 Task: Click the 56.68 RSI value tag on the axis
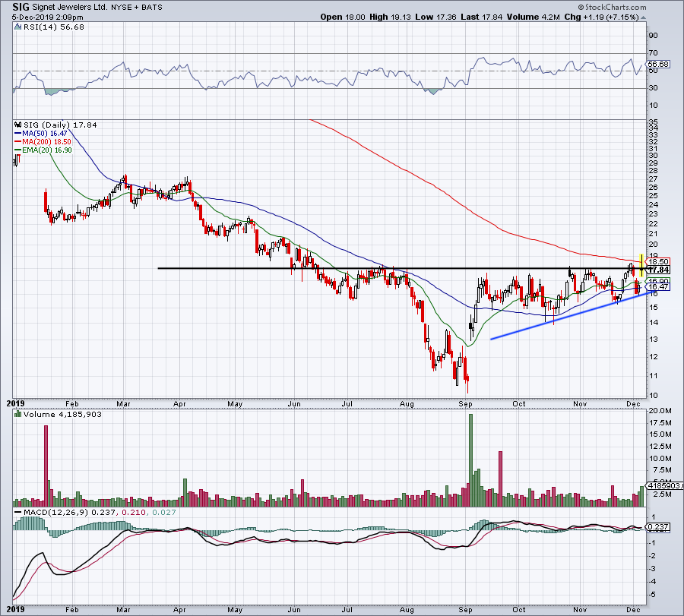tap(658, 64)
